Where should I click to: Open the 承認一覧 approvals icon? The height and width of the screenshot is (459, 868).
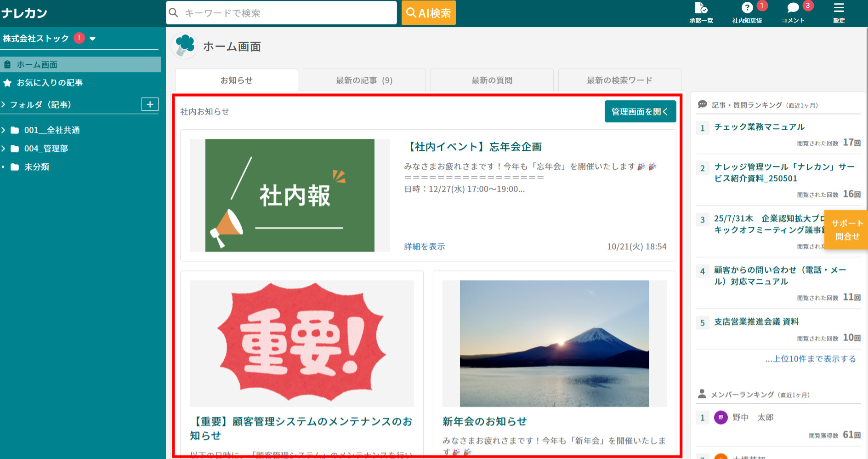700,11
